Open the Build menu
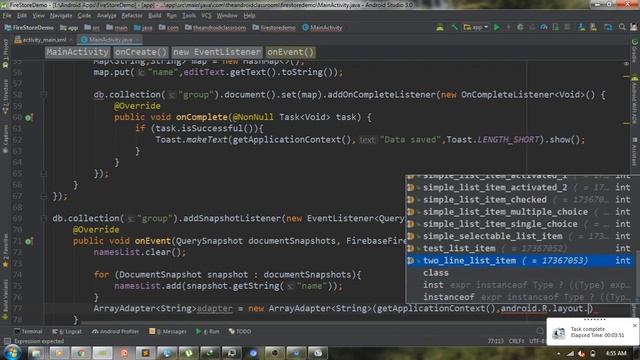 click(155, 16)
